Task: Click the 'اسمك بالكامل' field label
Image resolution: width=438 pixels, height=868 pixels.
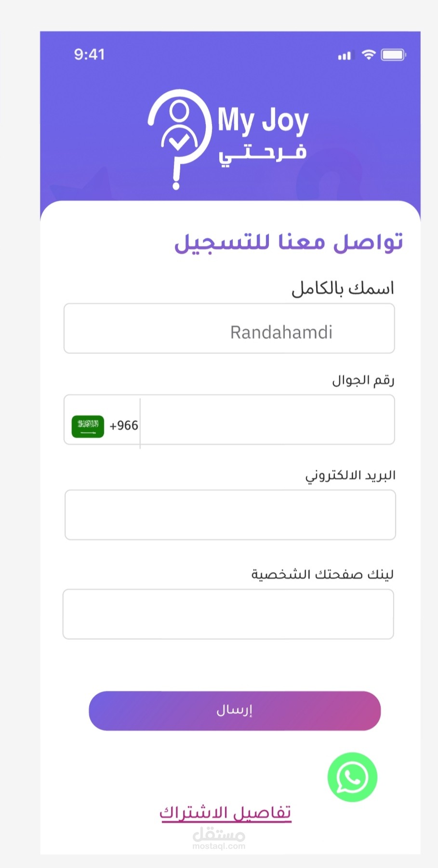Action: pyautogui.click(x=343, y=288)
